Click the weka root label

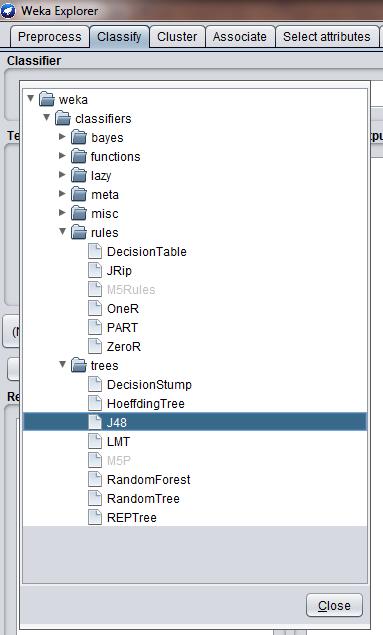point(73,99)
